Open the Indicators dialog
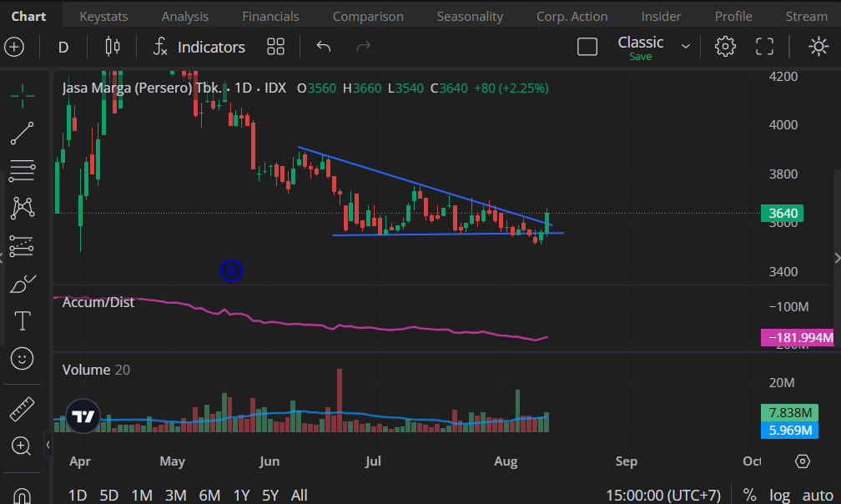Viewport: 841px width, 504px height. coord(199,47)
